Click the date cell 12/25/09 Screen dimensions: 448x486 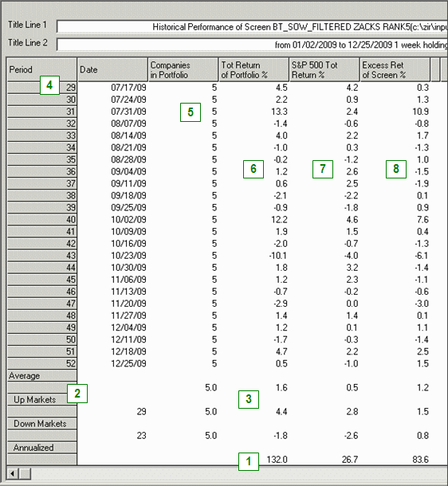pos(128,363)
